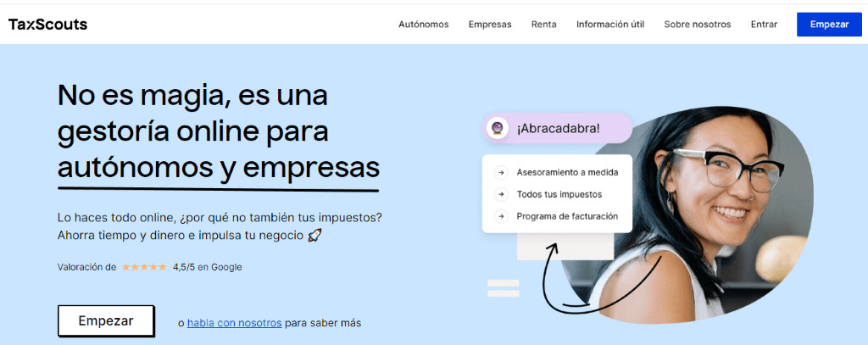Click the five-star rating icons
Screen dimensions: 868x345
(x=144, y=267)
